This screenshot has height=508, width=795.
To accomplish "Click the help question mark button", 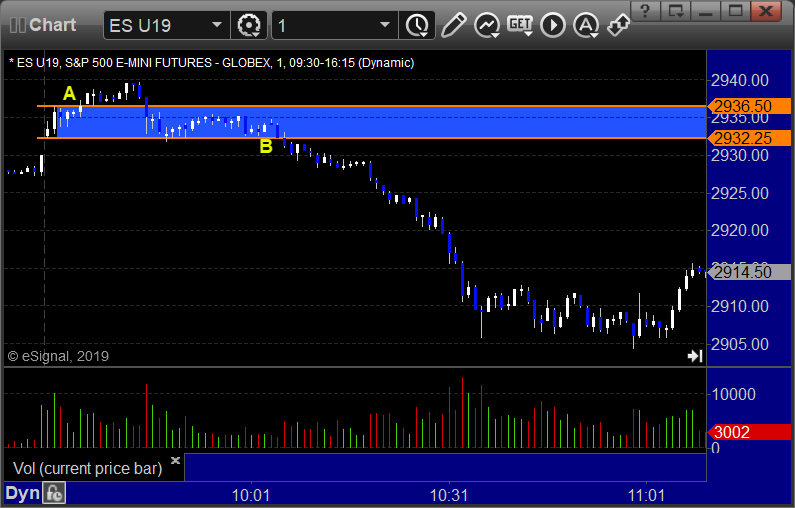I will [645, 11].
